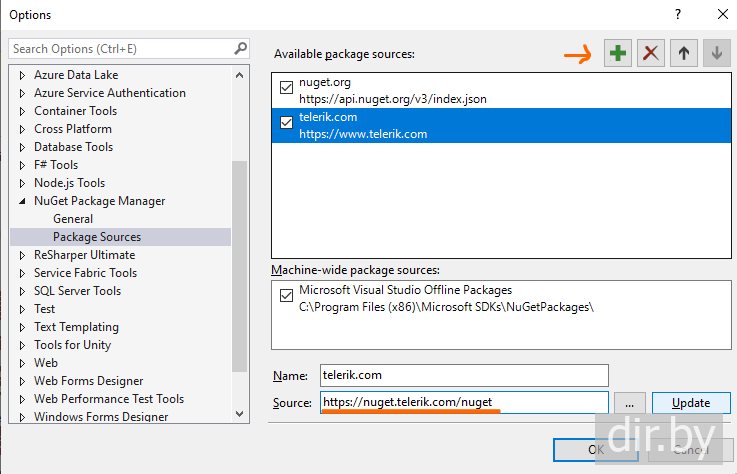The width and height of the screenshot is (737, 474).
Task: Browse for source with ellipsis button
Action: [629, 403]
